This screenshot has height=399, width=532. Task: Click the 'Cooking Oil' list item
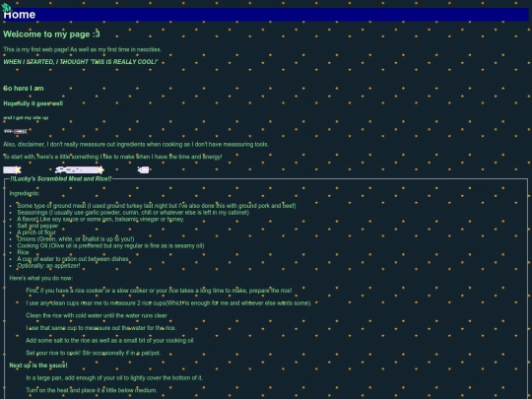pyautogui.click(x=110, y=245)
